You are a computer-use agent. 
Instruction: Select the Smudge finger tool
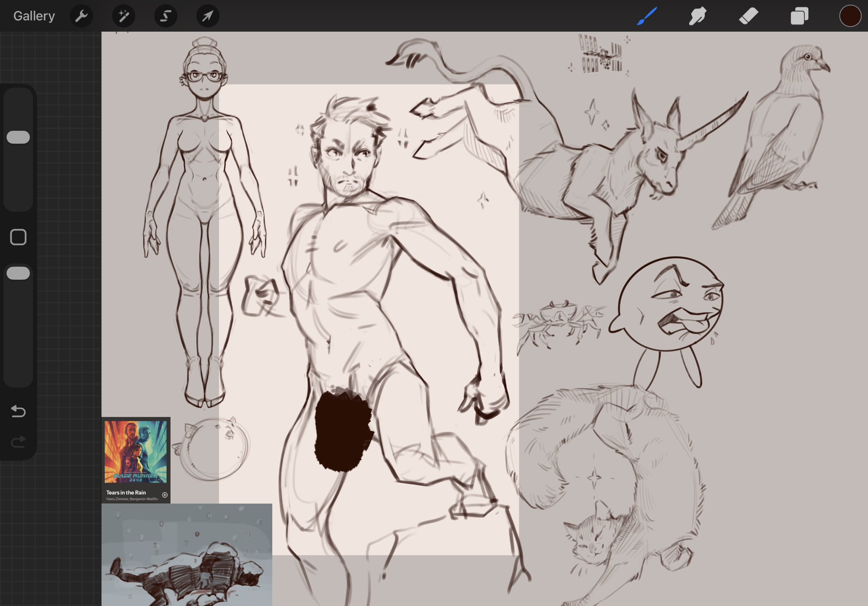click(697, 16)
